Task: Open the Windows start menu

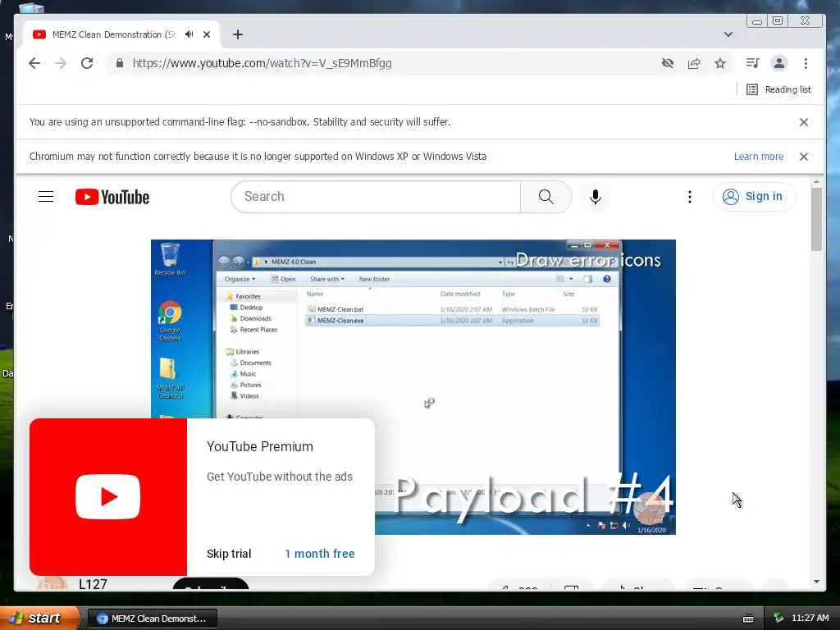Action: click(x=39, y=619)
